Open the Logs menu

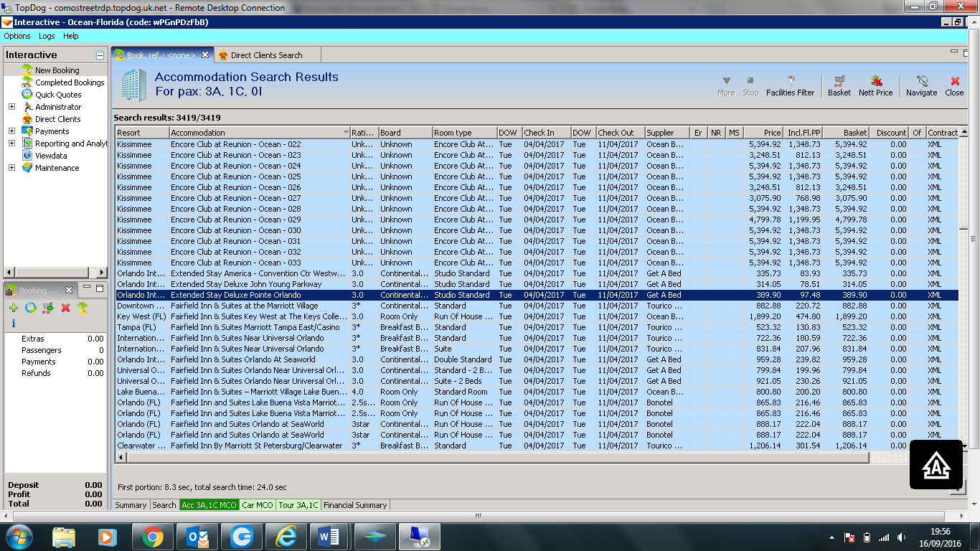[x=47, y=36]
